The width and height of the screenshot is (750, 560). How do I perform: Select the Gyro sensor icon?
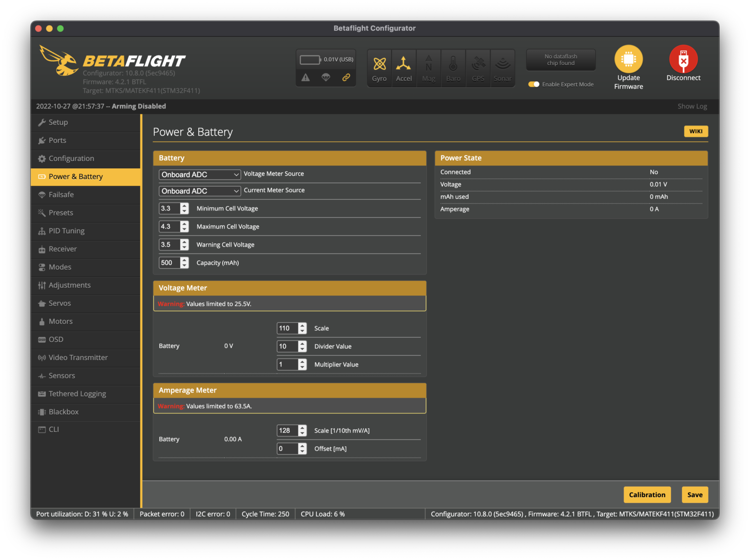(x=379, y=67)
